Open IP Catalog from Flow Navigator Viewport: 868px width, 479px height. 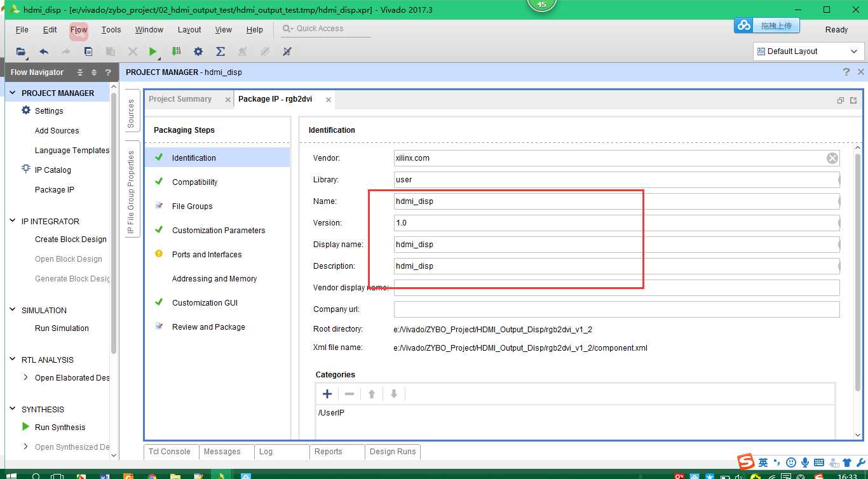pyautogui.click(x=53, y=170)
